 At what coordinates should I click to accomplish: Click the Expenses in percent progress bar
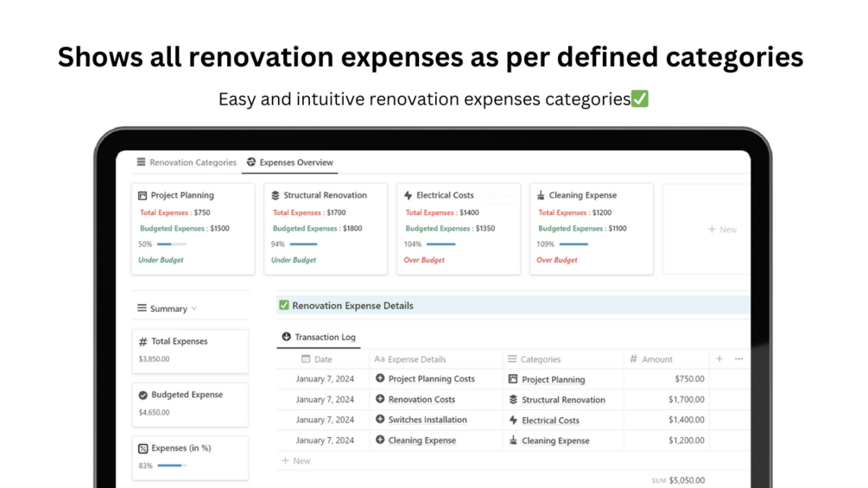click(172, 466)
